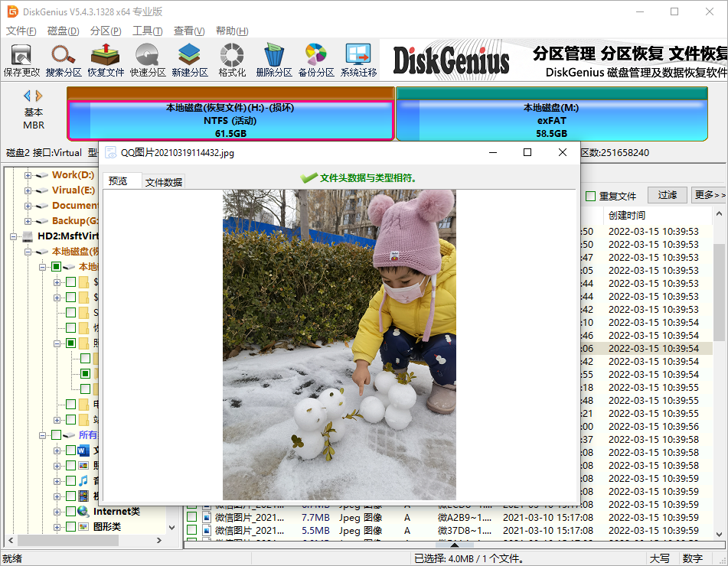Click DiskGenius app logo in title bar
This screenshot has height=566, width=728.
[12, 11]
